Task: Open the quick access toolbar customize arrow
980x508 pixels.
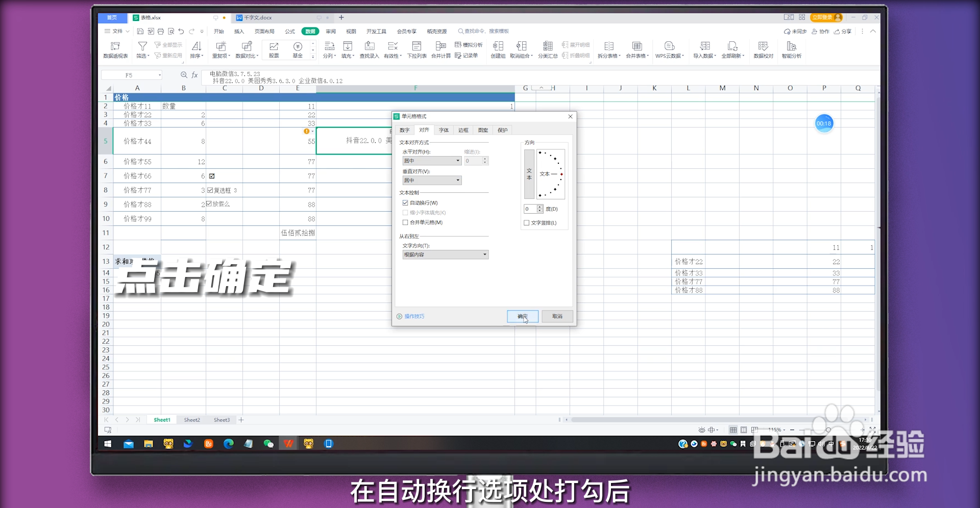Action: pyautogui.click(x=202, y=32)
